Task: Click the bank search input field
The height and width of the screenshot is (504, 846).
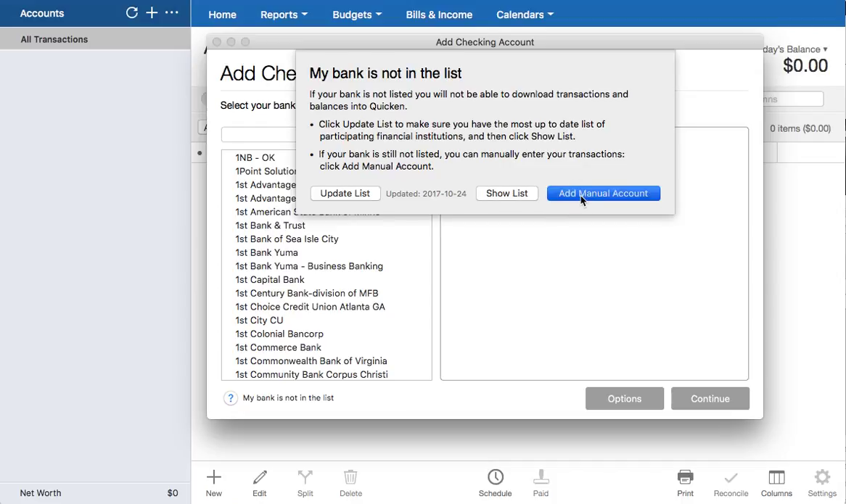Action: [258, 134]
